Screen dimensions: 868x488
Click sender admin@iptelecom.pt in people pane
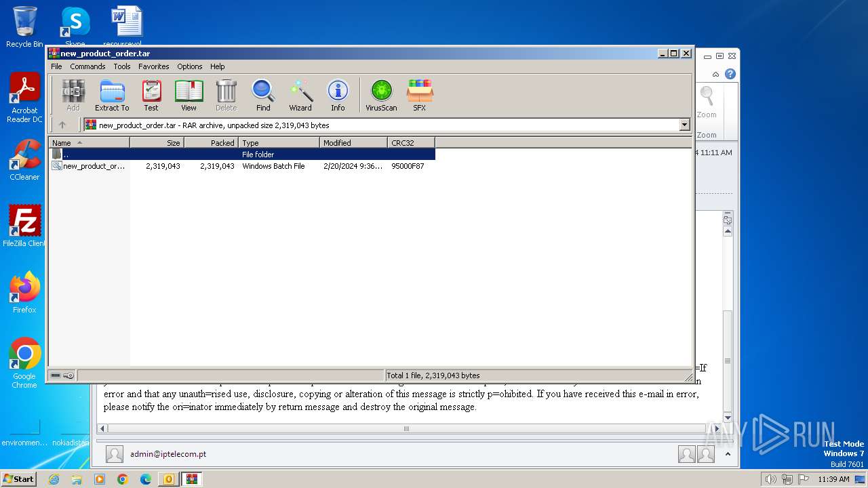pos(168,454)
